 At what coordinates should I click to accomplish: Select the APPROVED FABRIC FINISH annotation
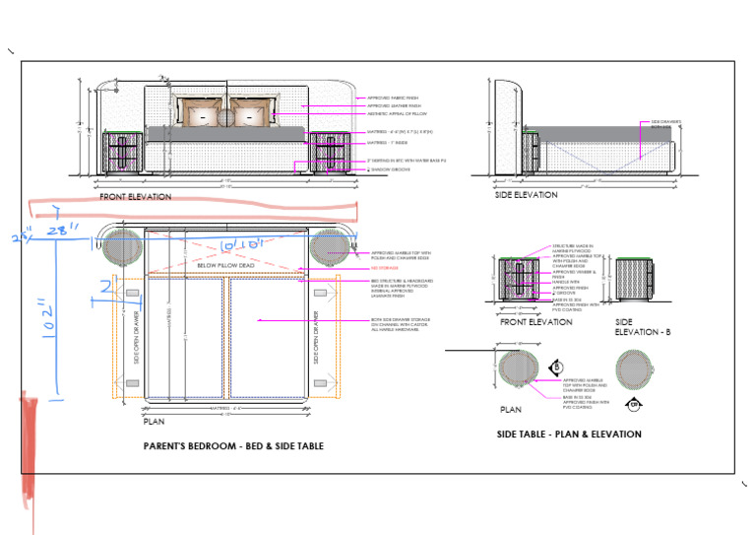click(x=393, y=98)
